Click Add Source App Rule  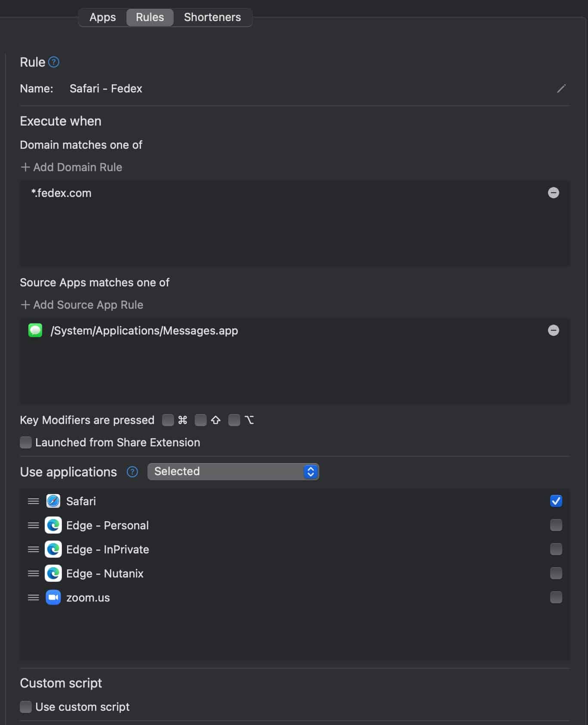pos(82,305)
